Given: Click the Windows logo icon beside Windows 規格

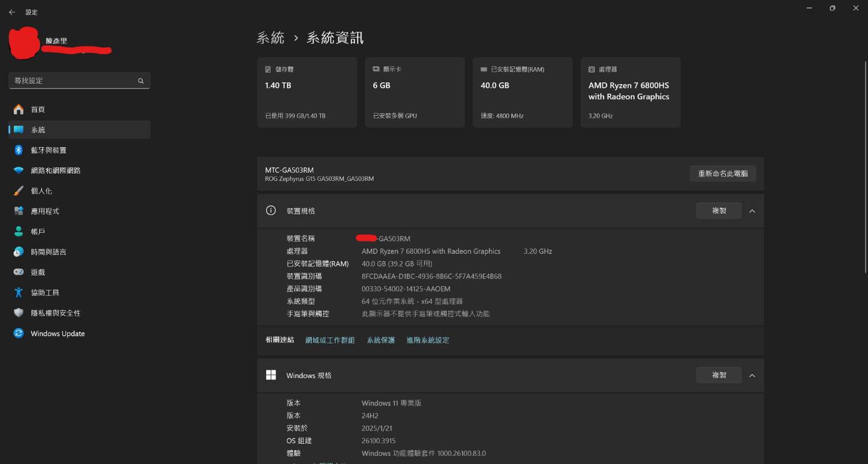Looking at the screenshot, I should [271, 375].
